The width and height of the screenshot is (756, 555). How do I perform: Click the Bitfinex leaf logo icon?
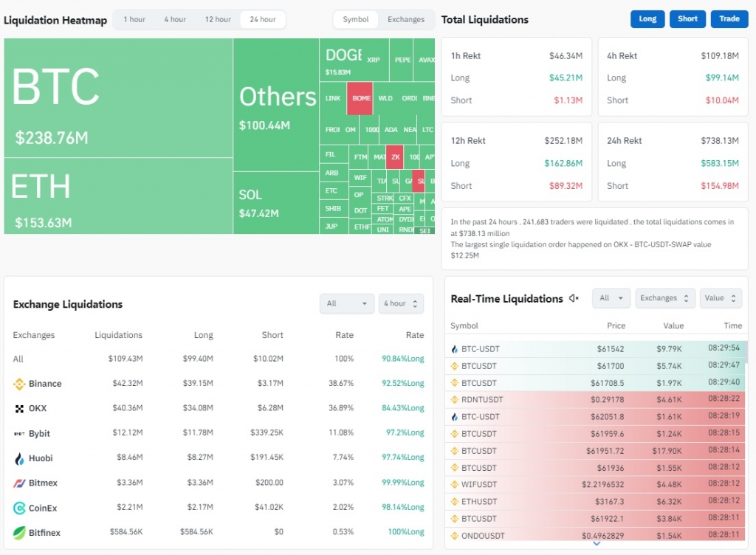(x=19, y=532)
